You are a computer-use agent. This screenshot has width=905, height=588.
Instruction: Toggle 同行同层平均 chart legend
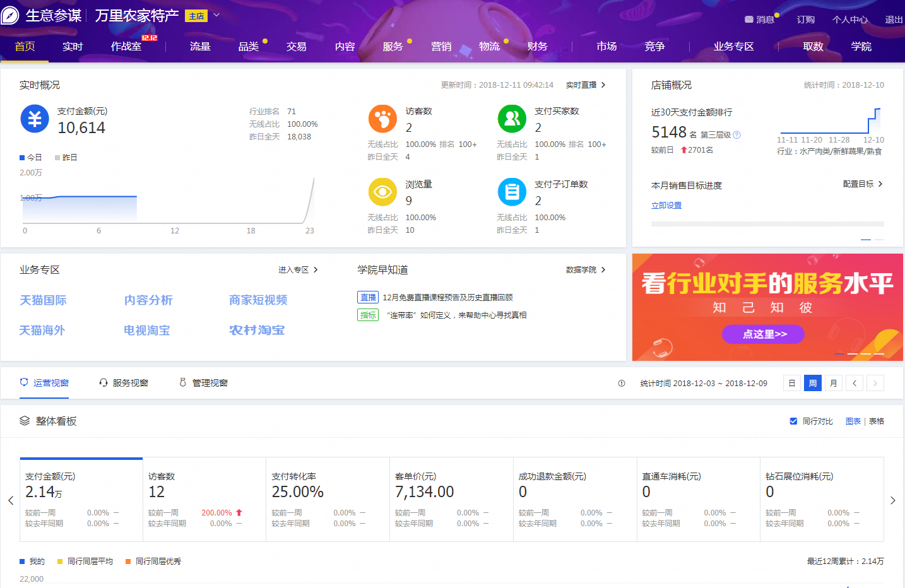pos(85,561)
